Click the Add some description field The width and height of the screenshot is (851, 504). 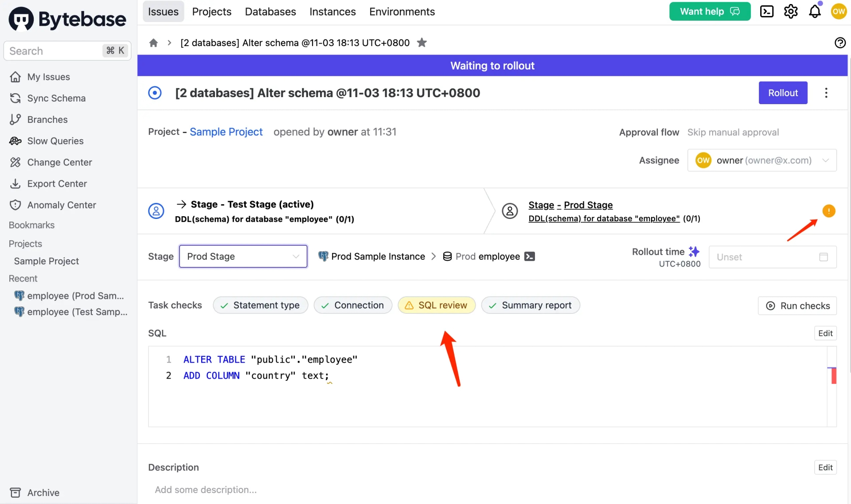coord(206,490)
